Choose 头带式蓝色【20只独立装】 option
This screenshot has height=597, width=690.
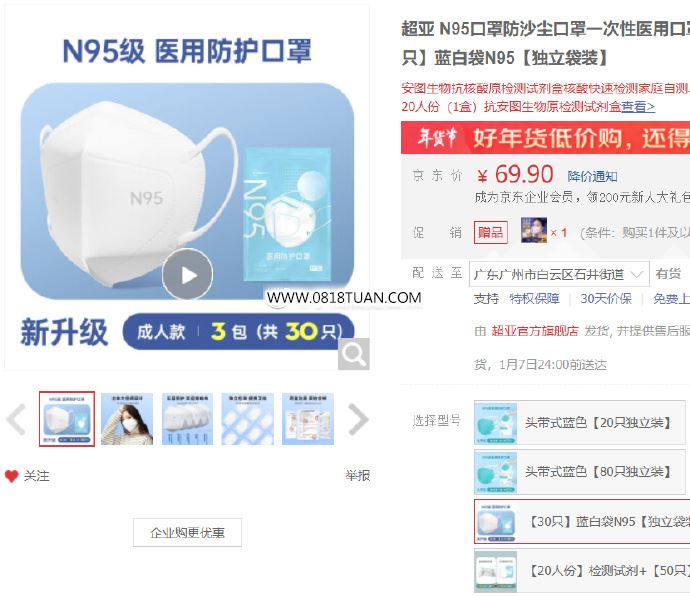pyautogui.click(x=580, y=423)
